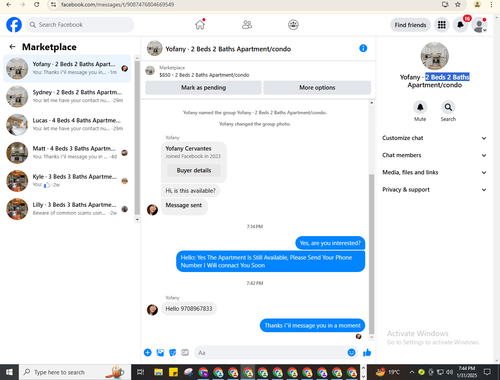This screenshot has height=380, width=500.
Task: Click Buyer details button
Action: pyautogui.click(x=194, y=170)
